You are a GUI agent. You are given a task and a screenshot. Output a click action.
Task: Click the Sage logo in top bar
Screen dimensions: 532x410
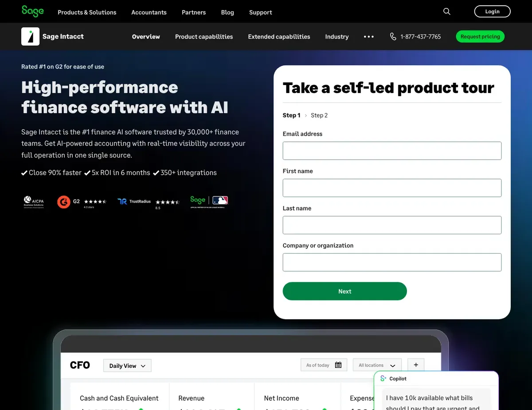(33, 11)
